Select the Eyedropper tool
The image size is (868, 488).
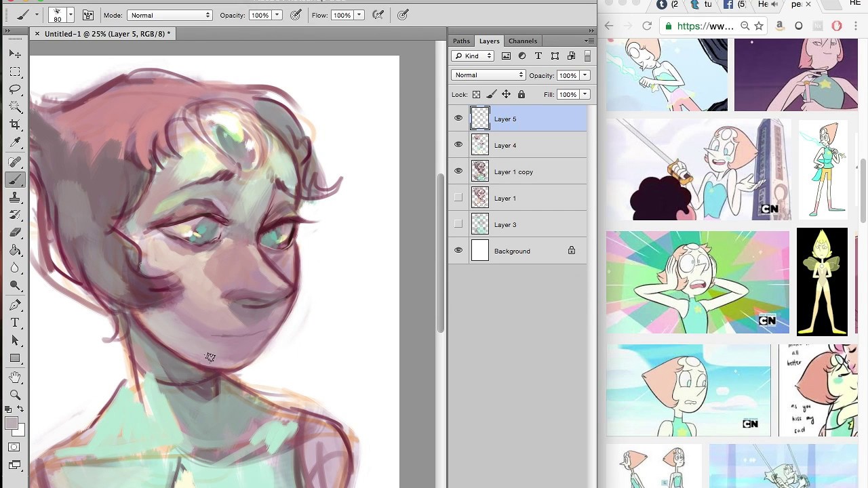(x=15, y=143)
